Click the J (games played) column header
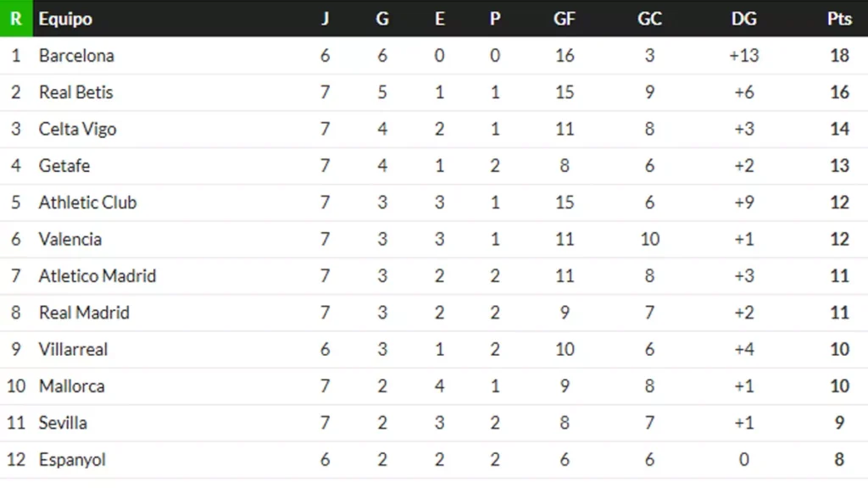The height and width of the screenshot is (488, 868). (x=325, y=19)
